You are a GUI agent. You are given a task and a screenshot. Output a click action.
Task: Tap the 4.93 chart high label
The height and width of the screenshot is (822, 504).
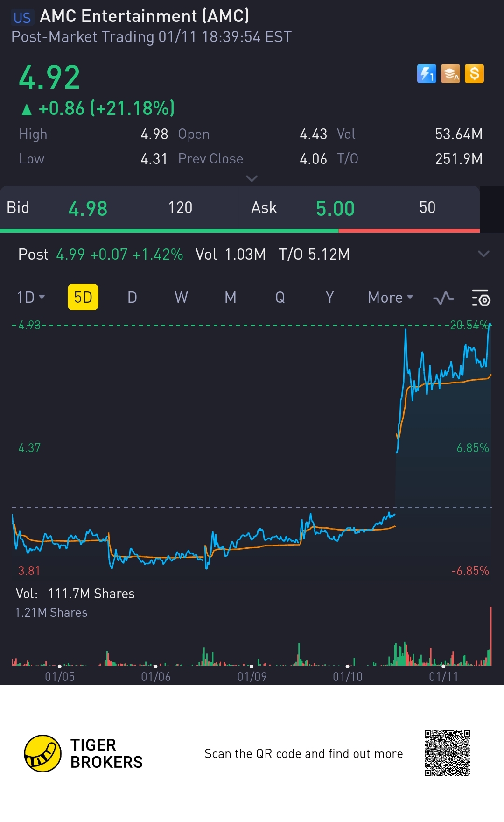[x=29, y=325]
